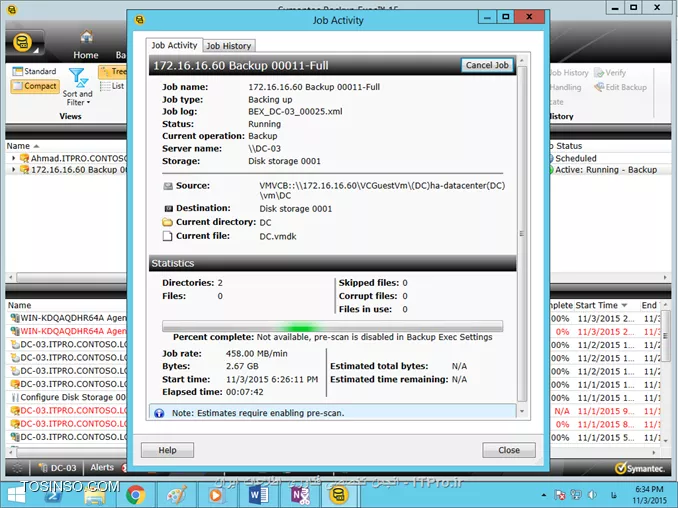This screenshot has height=508, width=678.
Task: Open Paint from the taskbar
Action: click(x=176, y=495)
